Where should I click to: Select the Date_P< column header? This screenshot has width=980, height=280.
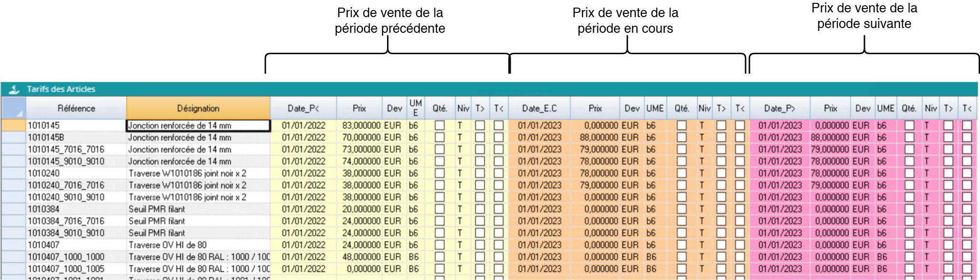(x=303, y=108)
